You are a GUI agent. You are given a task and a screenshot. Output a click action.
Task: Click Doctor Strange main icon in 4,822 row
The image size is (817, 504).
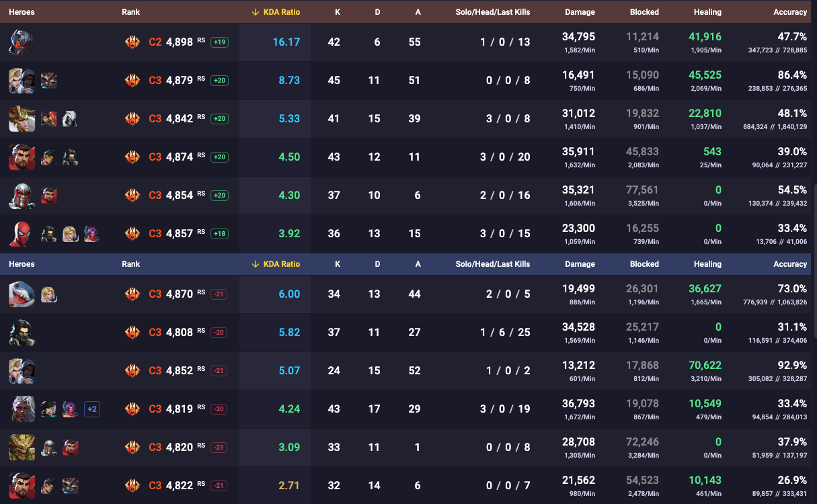coord(22,486)
